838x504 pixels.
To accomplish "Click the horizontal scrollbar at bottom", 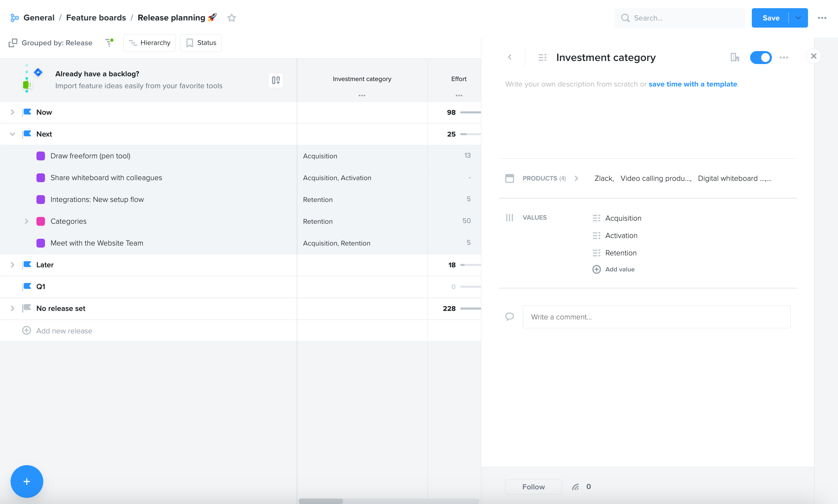I will tap(321, 501).
